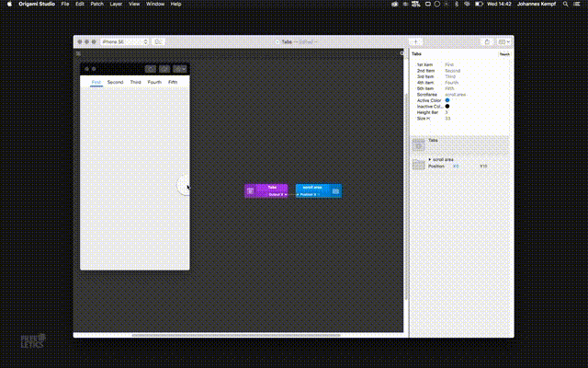Screen dimensions: 588x368
Task: Edit the Height Bar value 3
Action: pos(447,112)
